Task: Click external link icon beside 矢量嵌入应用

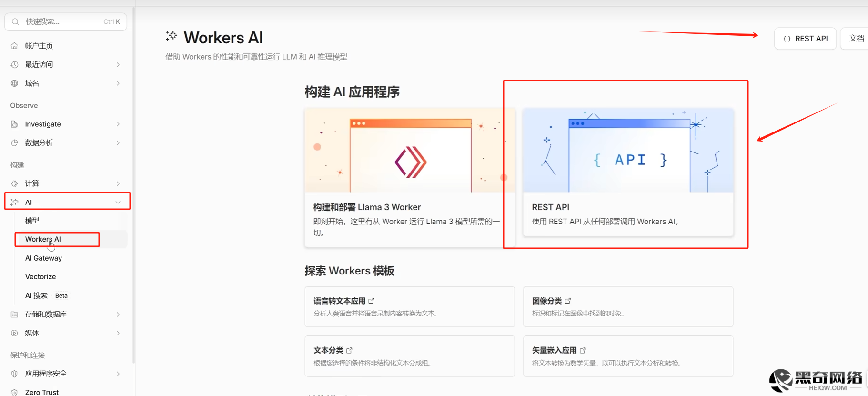Action: 583,350
